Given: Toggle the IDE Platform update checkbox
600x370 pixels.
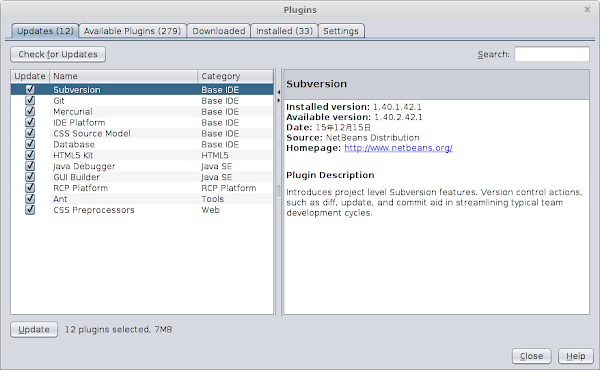Looking at the screenshot, I should (x=30, y=122).
